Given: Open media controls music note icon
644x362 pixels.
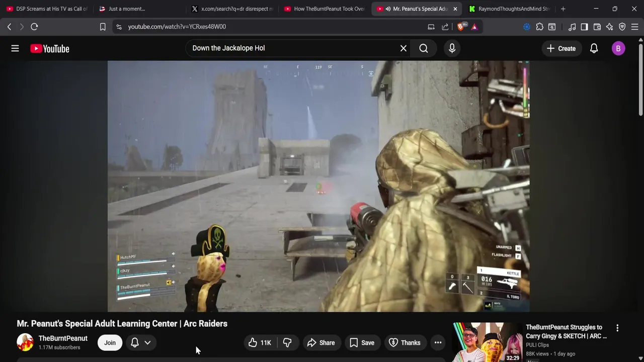Looking at the screenshot, I should coord(572,27).
